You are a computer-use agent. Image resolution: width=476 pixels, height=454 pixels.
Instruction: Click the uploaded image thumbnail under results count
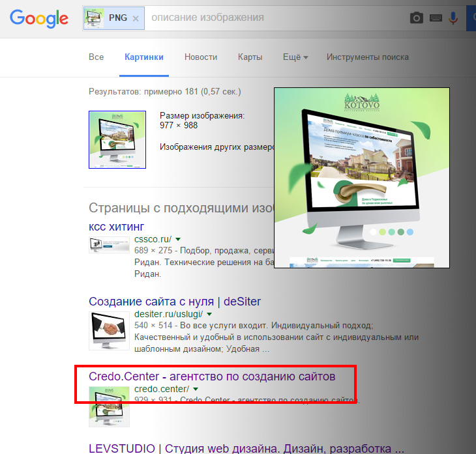117,139
